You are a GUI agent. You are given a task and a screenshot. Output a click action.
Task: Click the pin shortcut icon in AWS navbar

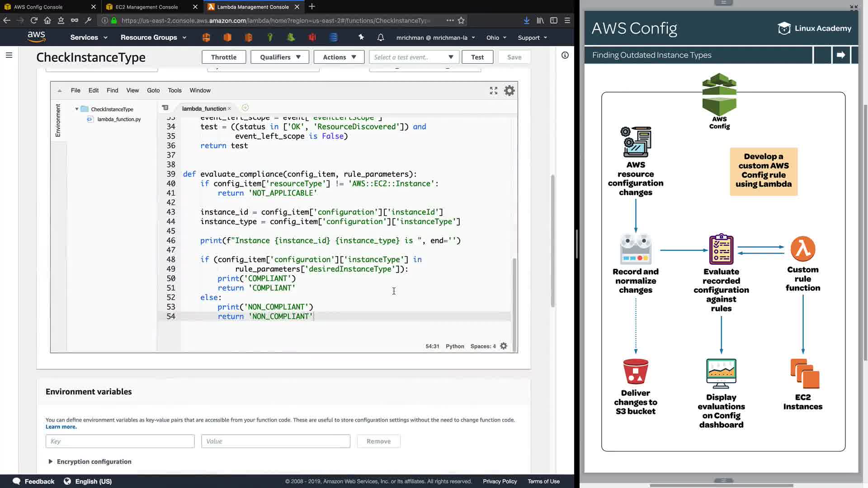pyautogui.click(x=361, y=38)
